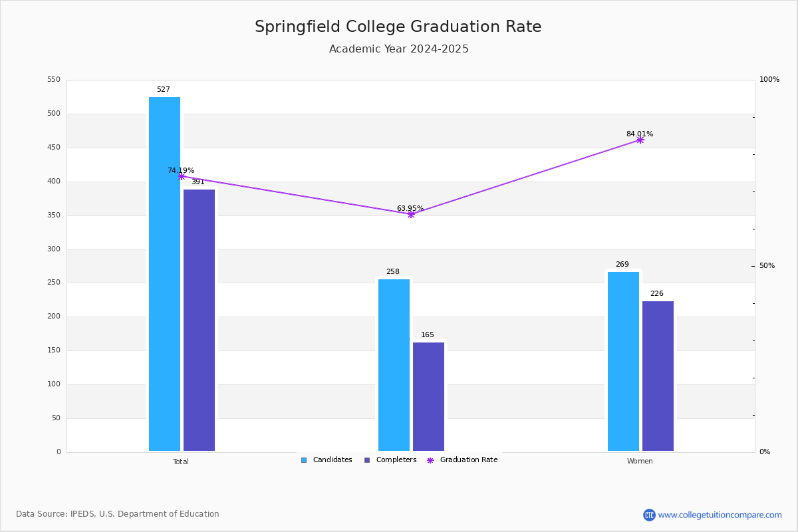Select the Total completers bar labeled 391

click(x=199, y=320)
